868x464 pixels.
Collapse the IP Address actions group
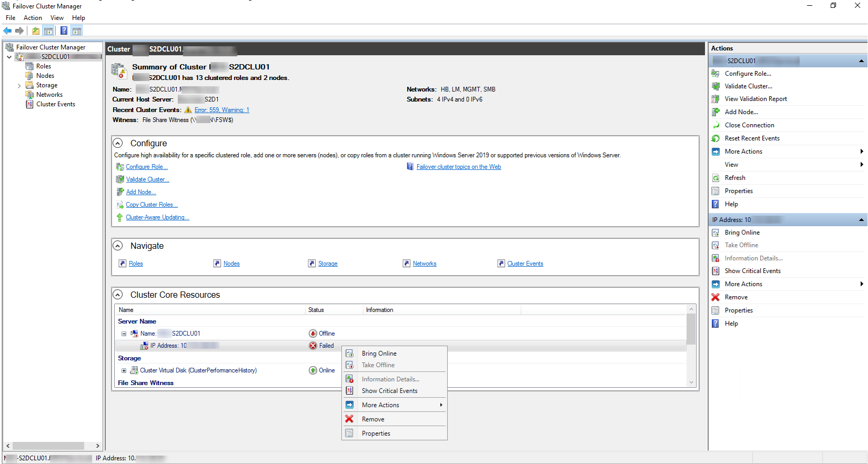(x=861, y=220)
